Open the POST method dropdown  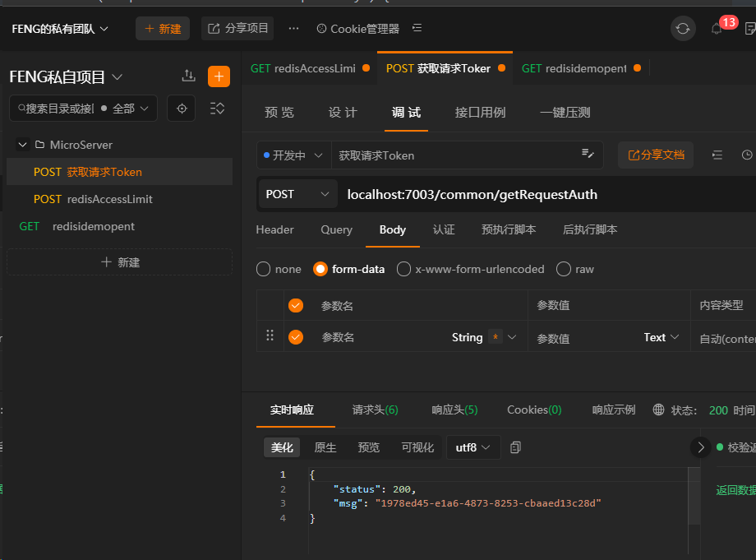click(x=297, y=194)
